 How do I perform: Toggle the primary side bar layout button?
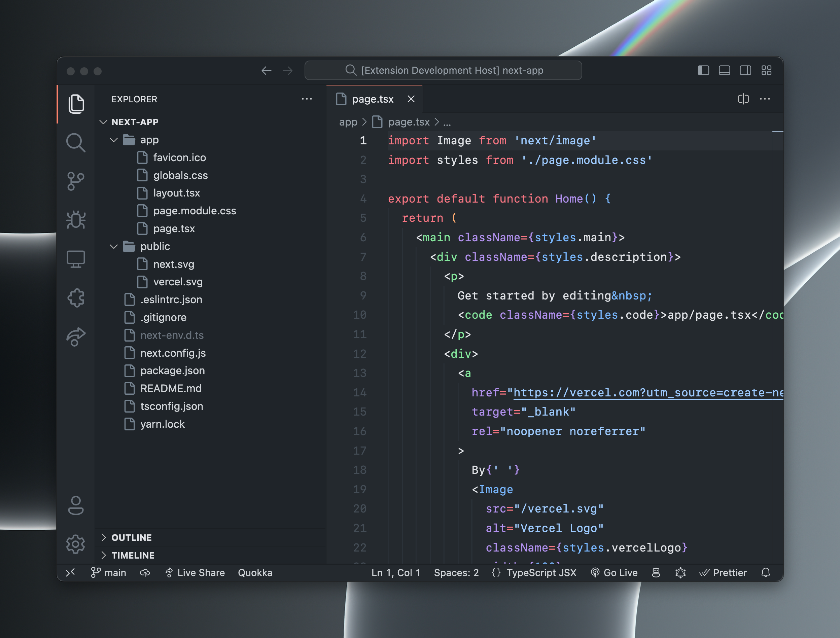703,71
